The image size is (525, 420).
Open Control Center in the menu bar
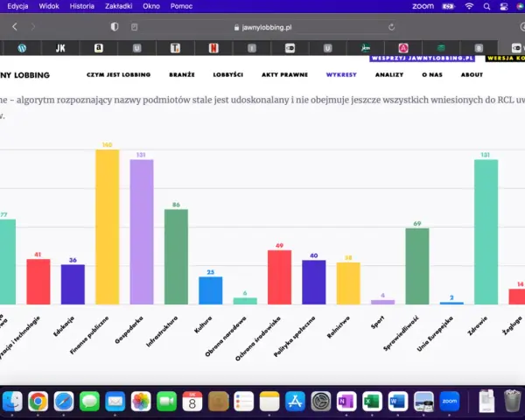pyautogui.click(x=504, y=6)
